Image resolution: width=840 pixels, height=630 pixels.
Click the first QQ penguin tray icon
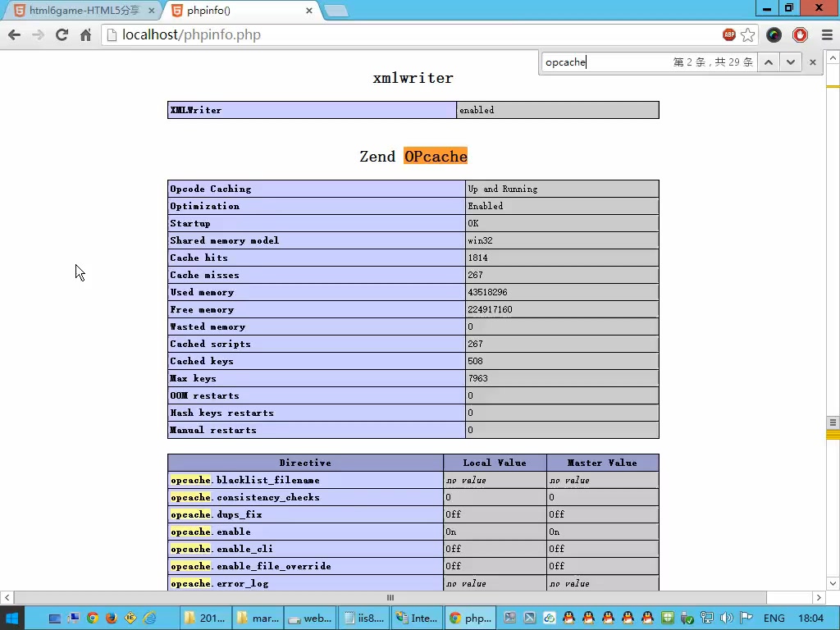point(569,619)
